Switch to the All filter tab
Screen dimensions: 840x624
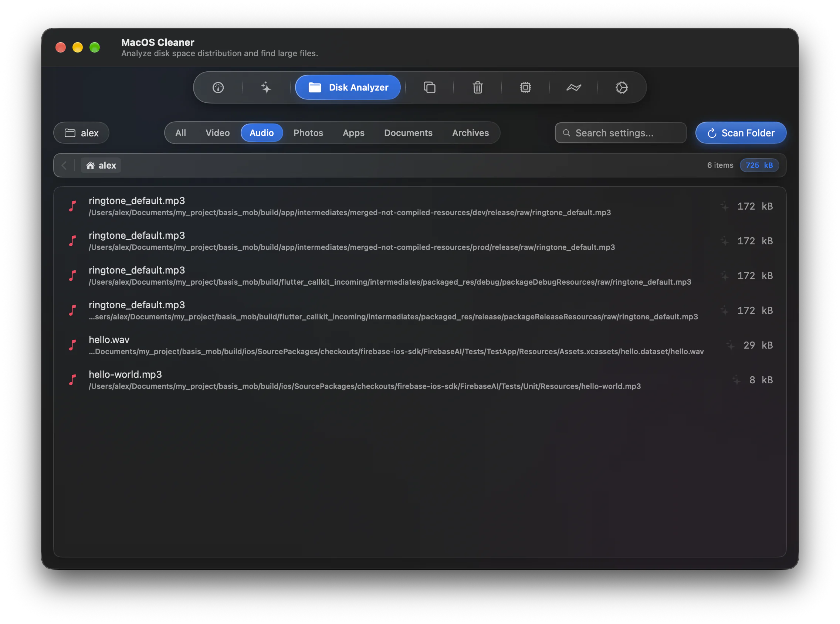[180, 133]
